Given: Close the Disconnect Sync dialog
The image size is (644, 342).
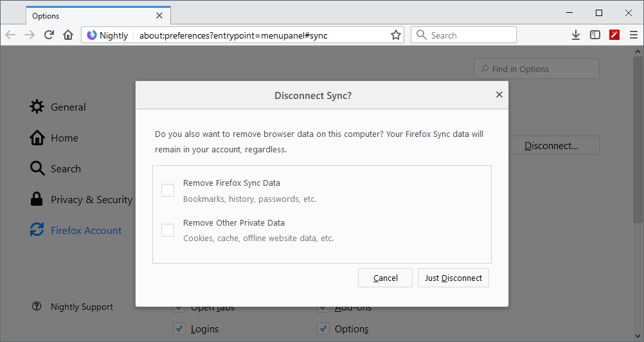Looking at the screenshot, I should [x=499, y=94].
